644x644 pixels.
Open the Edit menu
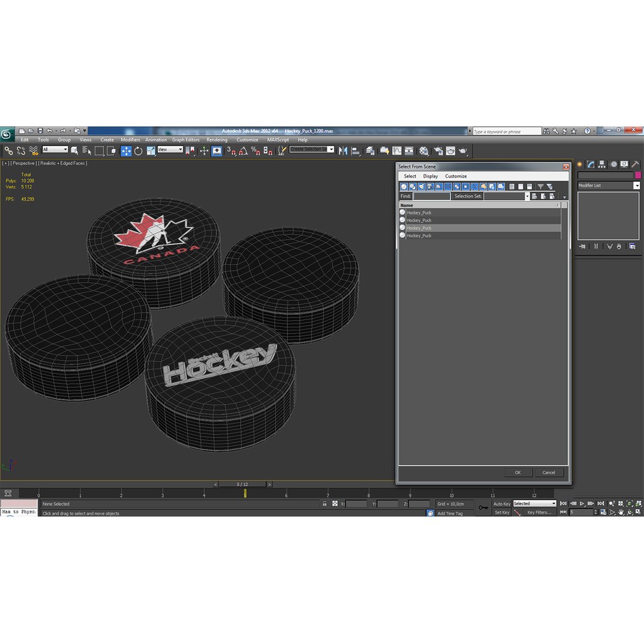(x=24, y=140)
